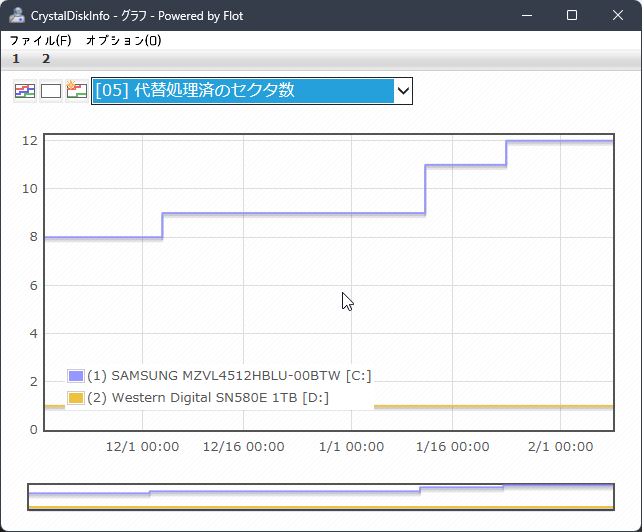Click the 1/1 00:00 x-axis label
This screenshot has width=642, height=532.
pyautogui.click(x=346, y=448)
